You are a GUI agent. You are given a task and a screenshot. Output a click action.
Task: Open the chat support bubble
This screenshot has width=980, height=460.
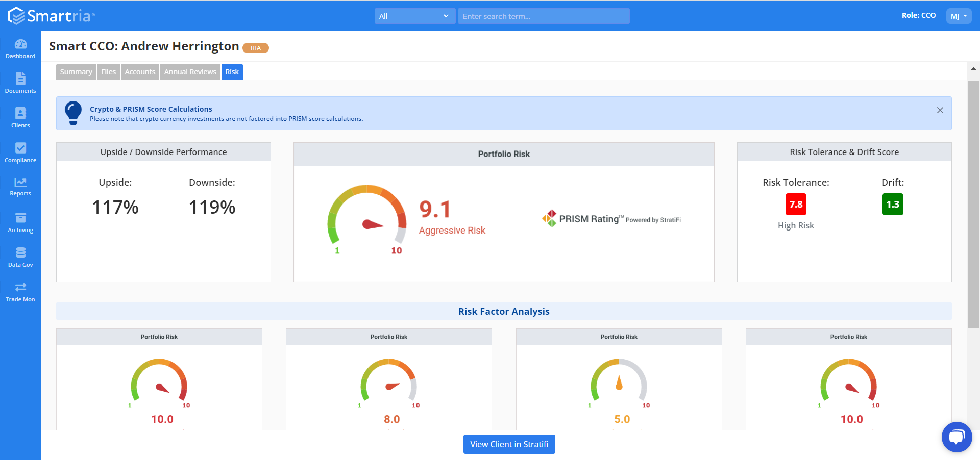[957, 437]
